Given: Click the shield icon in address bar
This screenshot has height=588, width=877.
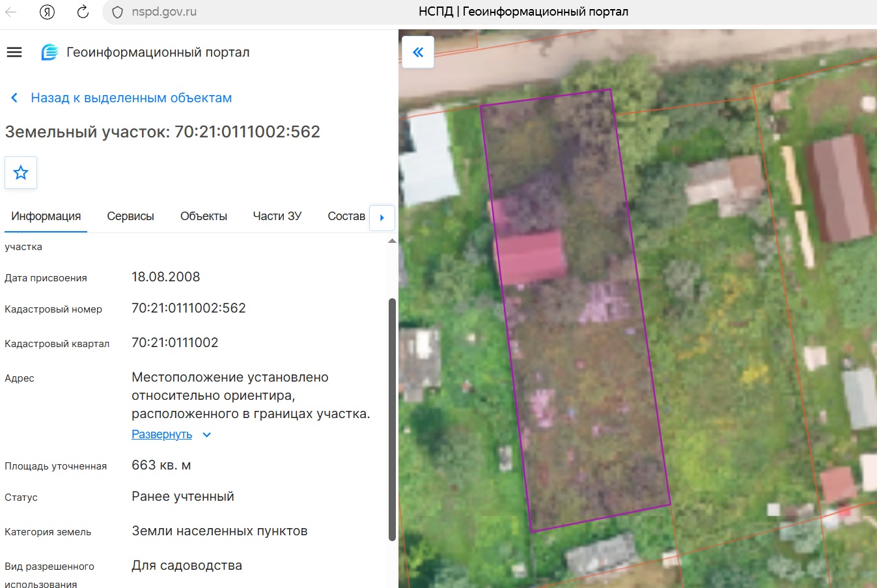Looking at the screenshot, I should pos(117,12).
